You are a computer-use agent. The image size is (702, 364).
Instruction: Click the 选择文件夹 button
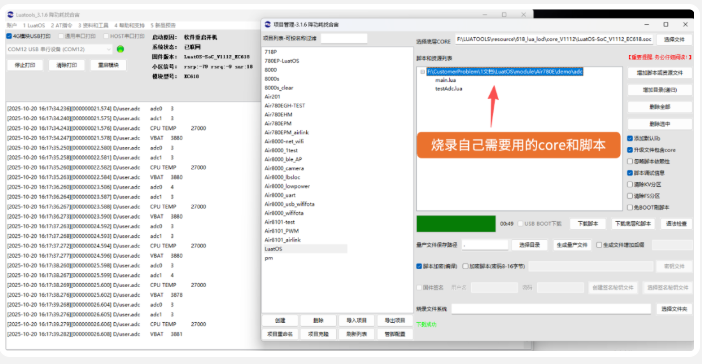point(674,309)
